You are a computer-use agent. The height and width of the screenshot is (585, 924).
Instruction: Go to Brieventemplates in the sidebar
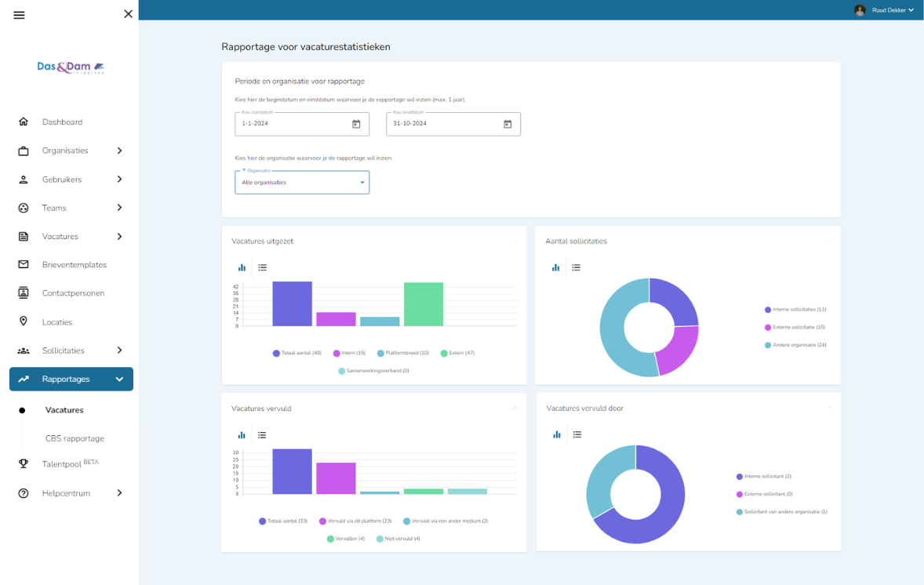[75, 265]
